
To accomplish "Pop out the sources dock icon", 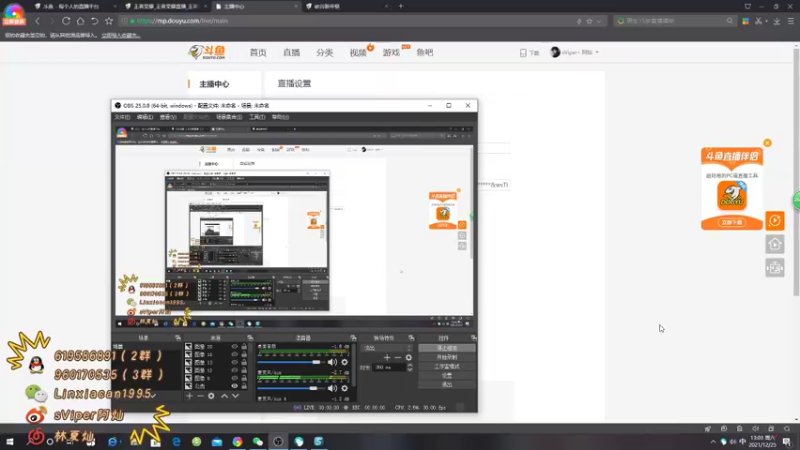I will [x=251, y=337].
